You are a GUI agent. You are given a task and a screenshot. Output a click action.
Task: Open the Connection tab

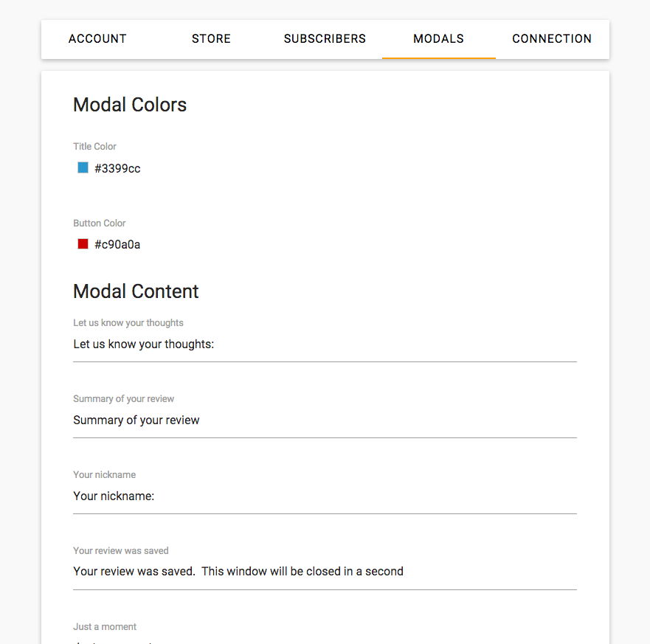coord(552,39)
